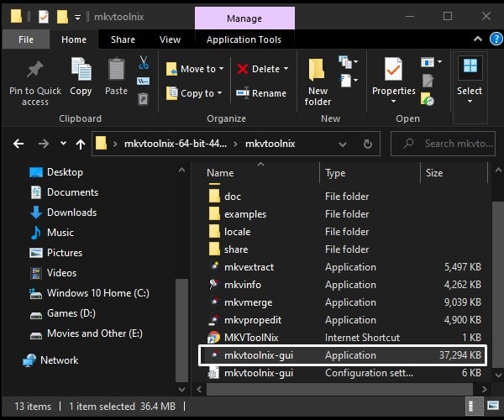Image resolution: width=504 pixels, height=420 pixels.
Task: Collapse the ribbon with the up chevron
Action: pyautogui.click(x=478, y=39)
